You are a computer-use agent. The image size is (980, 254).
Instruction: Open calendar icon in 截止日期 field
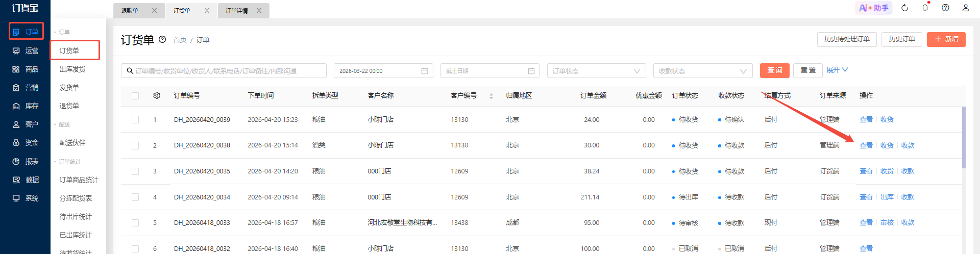(531, 71)
